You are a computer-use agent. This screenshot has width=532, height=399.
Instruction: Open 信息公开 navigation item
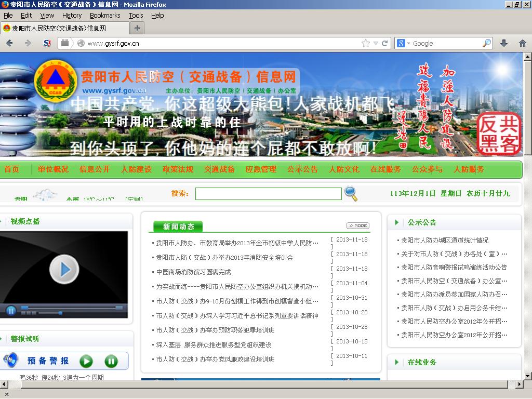[x=95, y=169]
